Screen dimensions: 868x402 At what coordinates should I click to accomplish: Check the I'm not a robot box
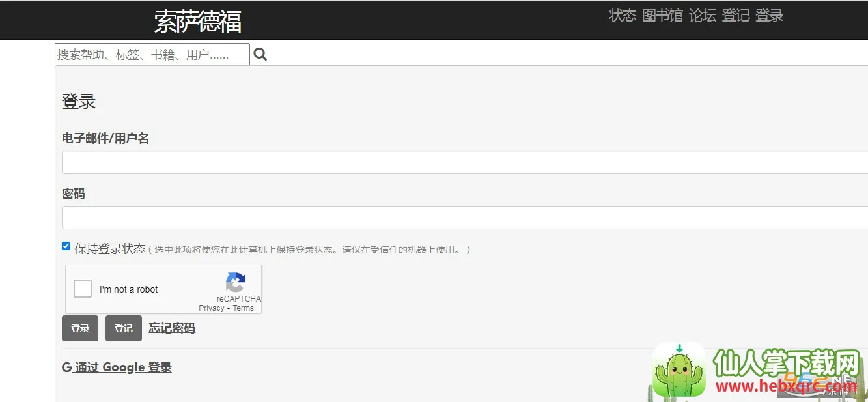[x=83, y=289]
